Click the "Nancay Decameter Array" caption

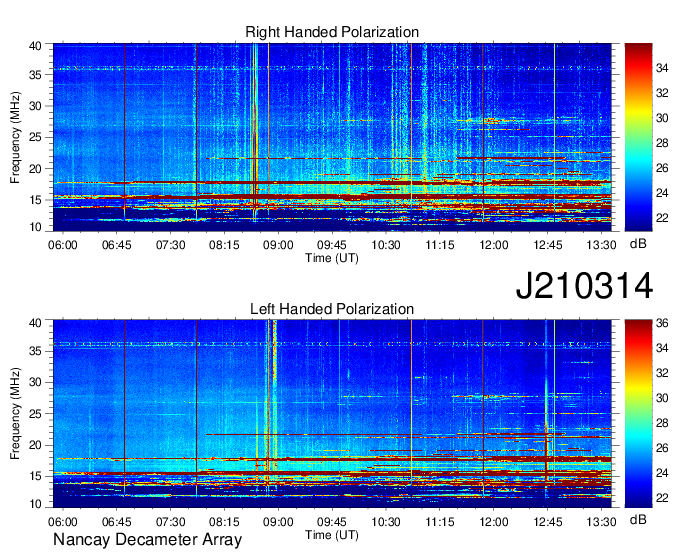click(x=147, y=539)
